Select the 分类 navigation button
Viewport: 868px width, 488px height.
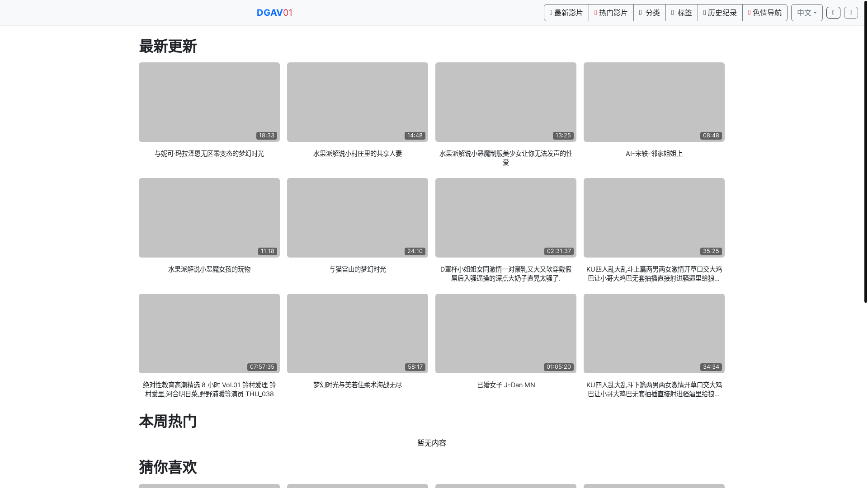649,13
